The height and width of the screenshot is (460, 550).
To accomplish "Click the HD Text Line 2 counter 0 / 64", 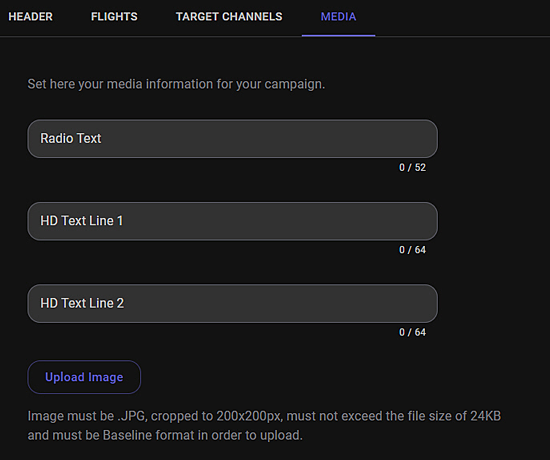I will 412,332.
